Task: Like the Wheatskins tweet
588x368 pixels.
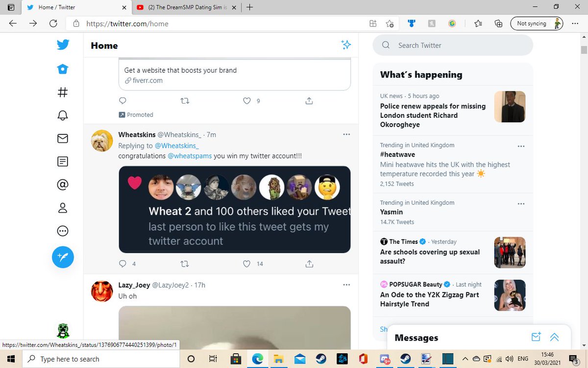Action: tap(247, 263)
